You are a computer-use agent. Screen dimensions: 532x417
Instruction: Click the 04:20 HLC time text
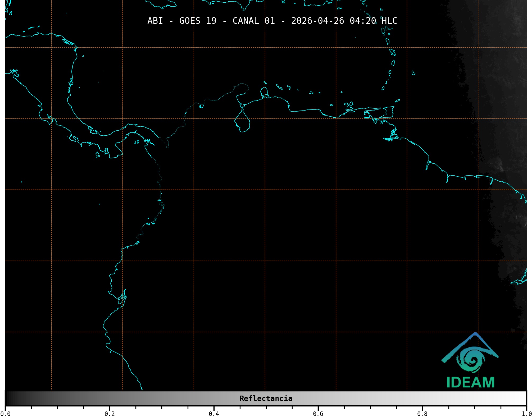tap(373, 21)
